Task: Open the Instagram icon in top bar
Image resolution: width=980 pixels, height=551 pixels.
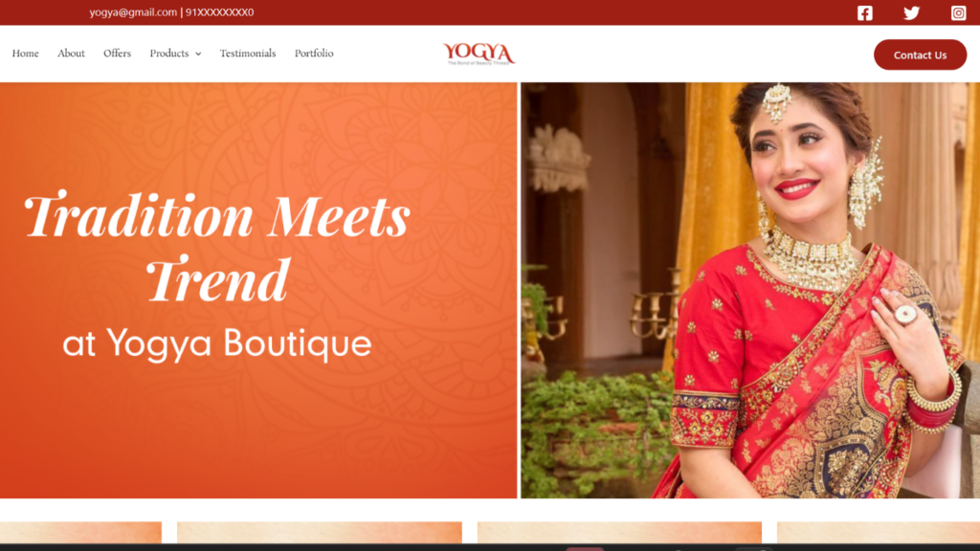Action: [x=958, y=12]
